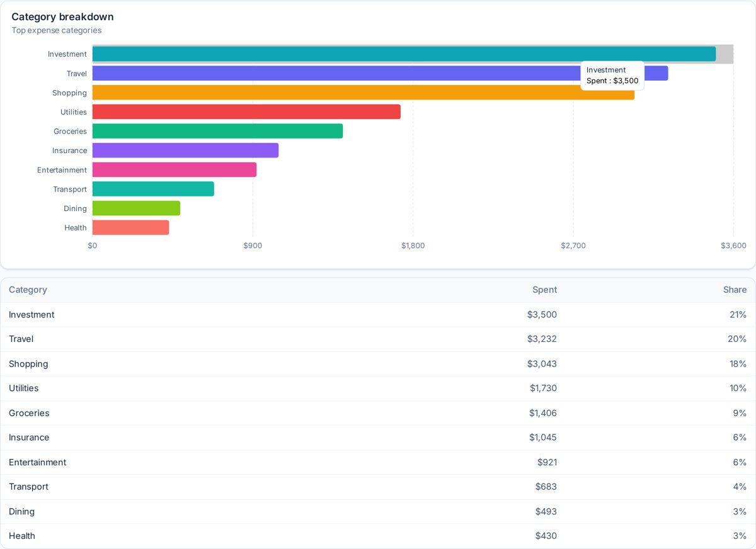This screenshot has width=756, height=549.
Task: Click the Transport chart axis label
Action: 70,190
